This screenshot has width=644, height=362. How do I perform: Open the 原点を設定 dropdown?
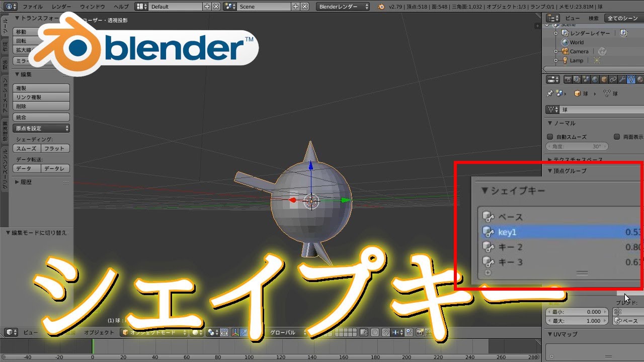coord(41,128)
